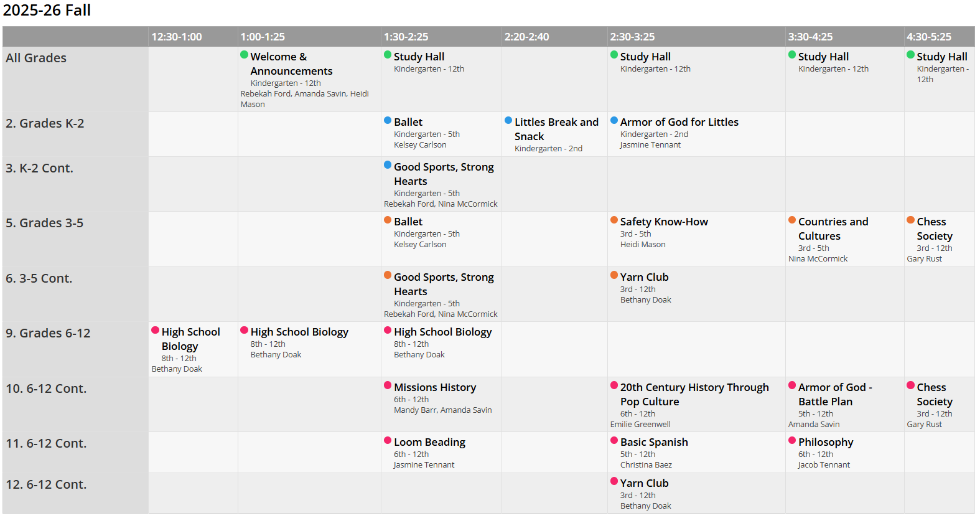Select the 11. 6-12 Cont. row label

46,443
